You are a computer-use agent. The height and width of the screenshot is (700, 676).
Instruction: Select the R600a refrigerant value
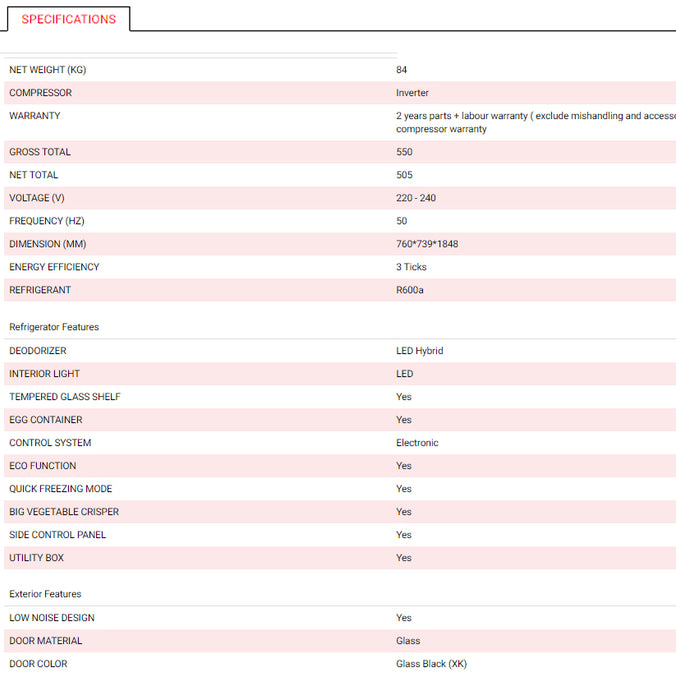(410, 290)
